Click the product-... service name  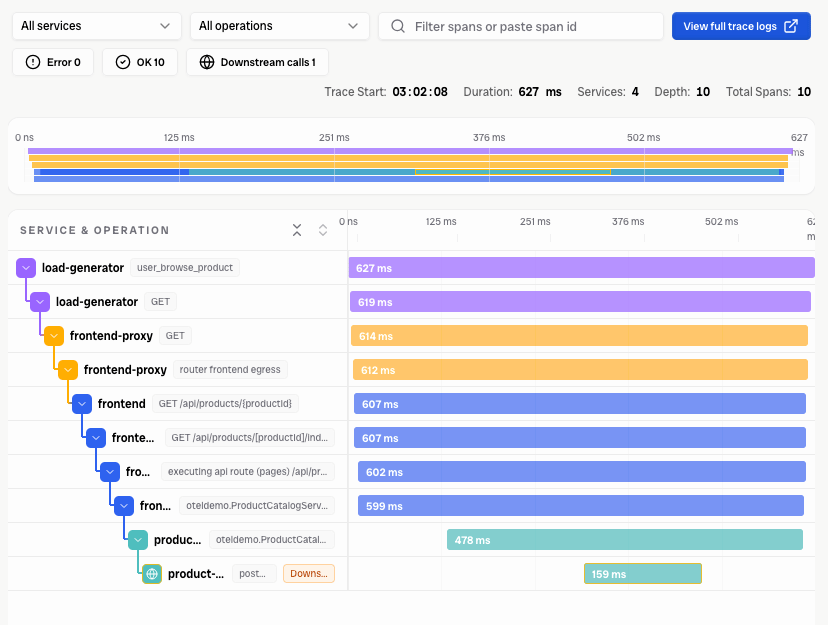click(x=196, y=574)
